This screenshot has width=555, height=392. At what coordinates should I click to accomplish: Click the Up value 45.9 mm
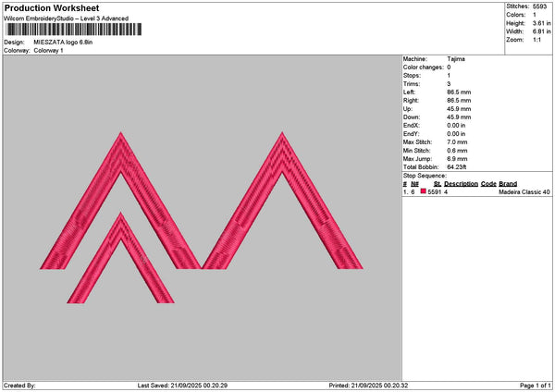coord(459,108)
